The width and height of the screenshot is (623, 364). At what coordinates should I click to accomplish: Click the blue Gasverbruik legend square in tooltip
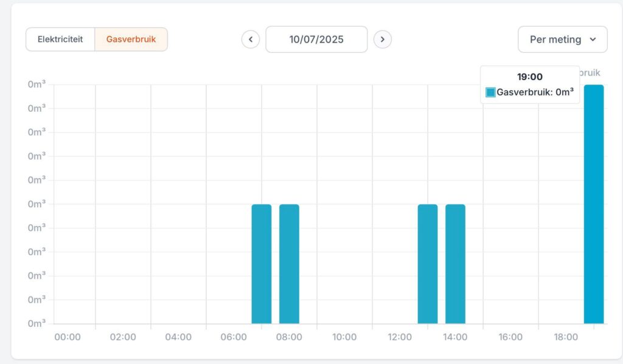tap(491, 92)
